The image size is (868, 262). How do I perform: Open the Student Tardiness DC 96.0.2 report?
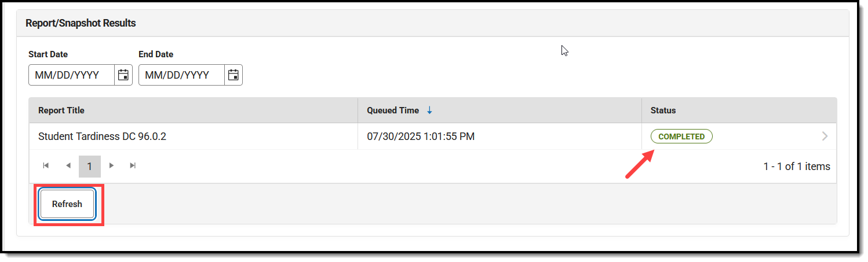[x=103, y=136]
